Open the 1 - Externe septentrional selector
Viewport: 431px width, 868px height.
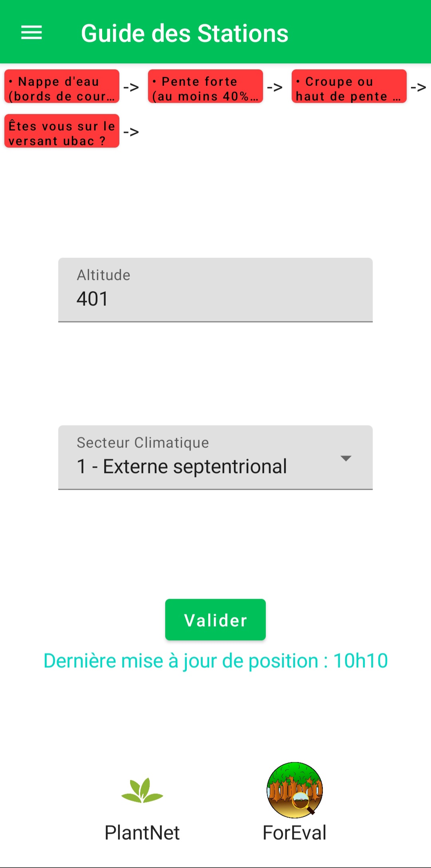tap(182, 467)
